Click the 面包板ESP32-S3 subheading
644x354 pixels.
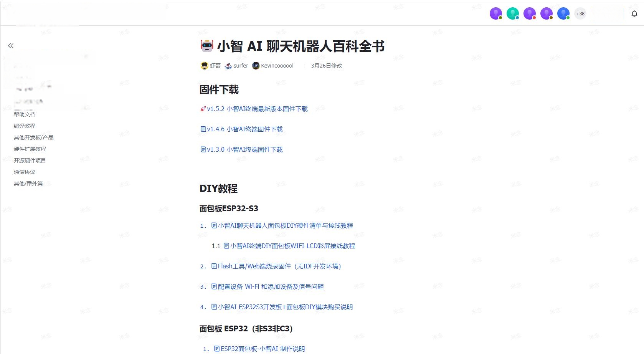(229, 208)
